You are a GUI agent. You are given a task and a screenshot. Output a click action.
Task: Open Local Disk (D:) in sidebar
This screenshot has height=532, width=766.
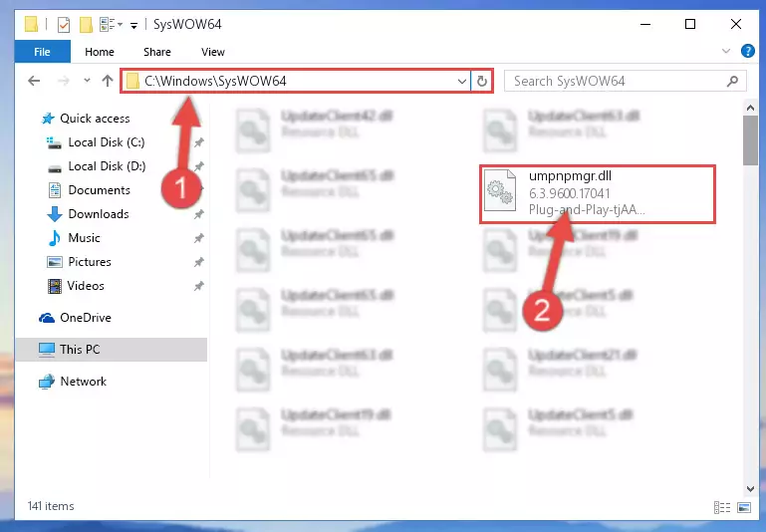(x=107, y=166)
